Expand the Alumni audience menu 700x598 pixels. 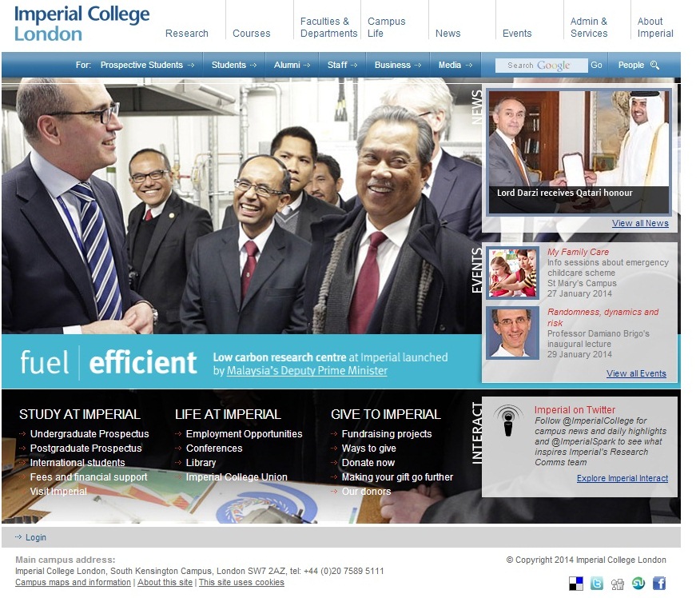292,66
